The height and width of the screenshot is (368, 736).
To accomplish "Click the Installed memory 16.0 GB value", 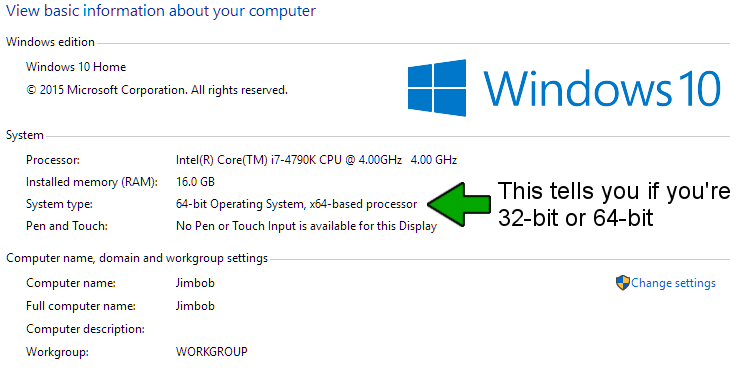I will coord(195,182).
